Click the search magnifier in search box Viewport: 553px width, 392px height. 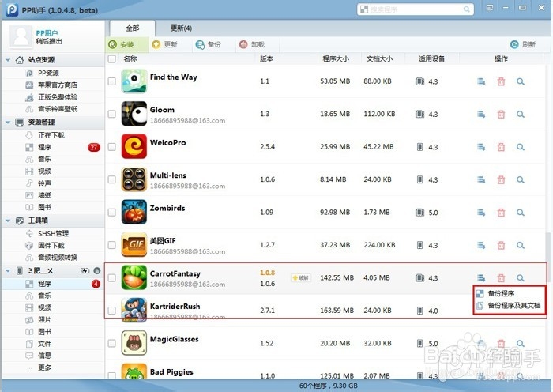click(466, 9)
